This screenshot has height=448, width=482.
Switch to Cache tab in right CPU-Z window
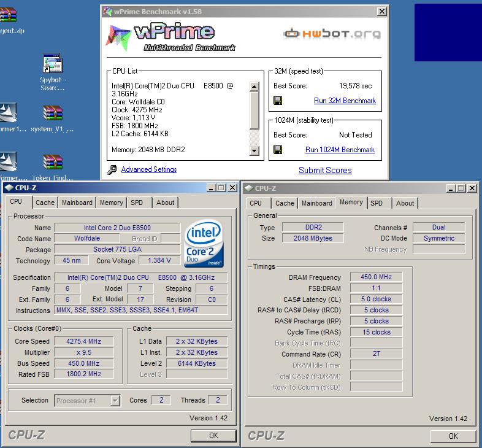click(285, 203)
